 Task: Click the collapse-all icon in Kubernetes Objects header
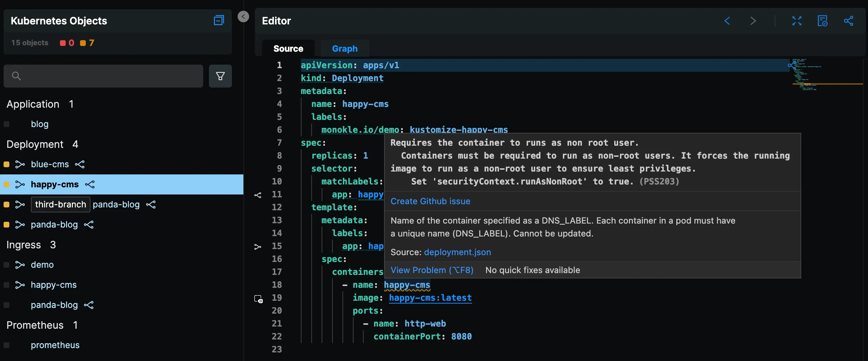219,20
